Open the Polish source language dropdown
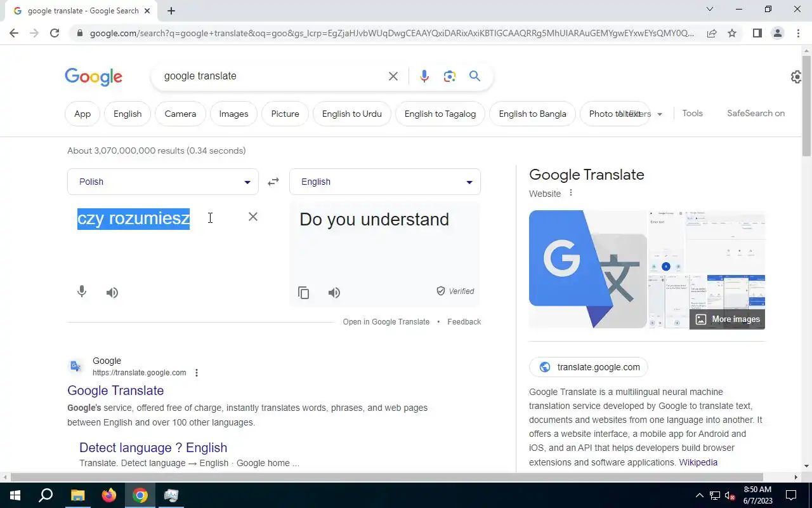812x508 pixels. [x=163, y=182]
